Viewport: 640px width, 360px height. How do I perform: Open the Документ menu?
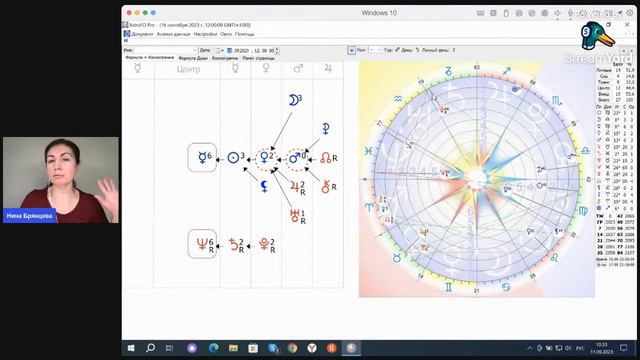point(142,34)
